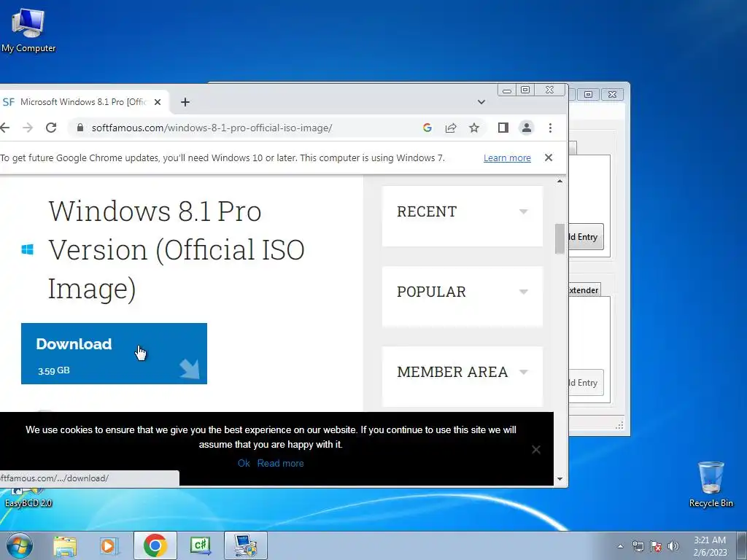This screenshot has height=560, width=747.
Task: Open the Windows Start button
Action: (x=20, y=545)
